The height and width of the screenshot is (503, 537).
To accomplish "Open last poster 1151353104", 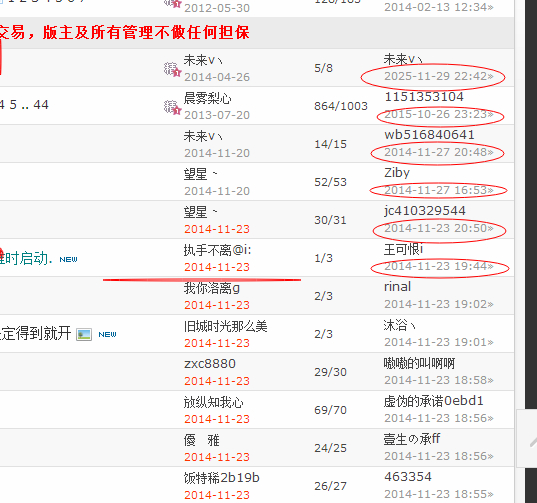I will click(424, 97).
